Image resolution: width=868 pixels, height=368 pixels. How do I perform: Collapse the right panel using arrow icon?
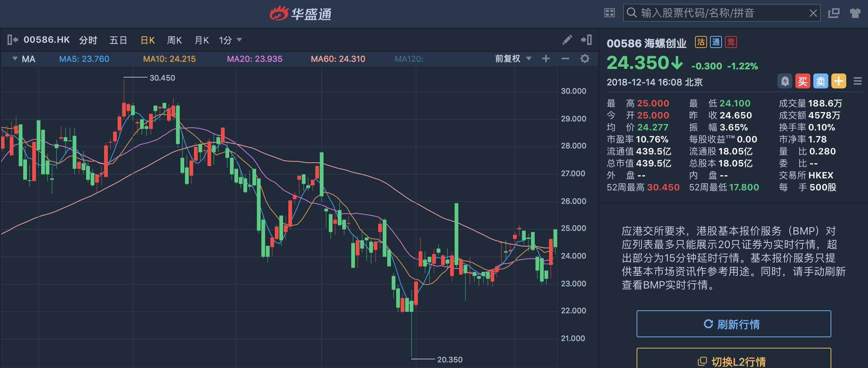pos(586,40)
